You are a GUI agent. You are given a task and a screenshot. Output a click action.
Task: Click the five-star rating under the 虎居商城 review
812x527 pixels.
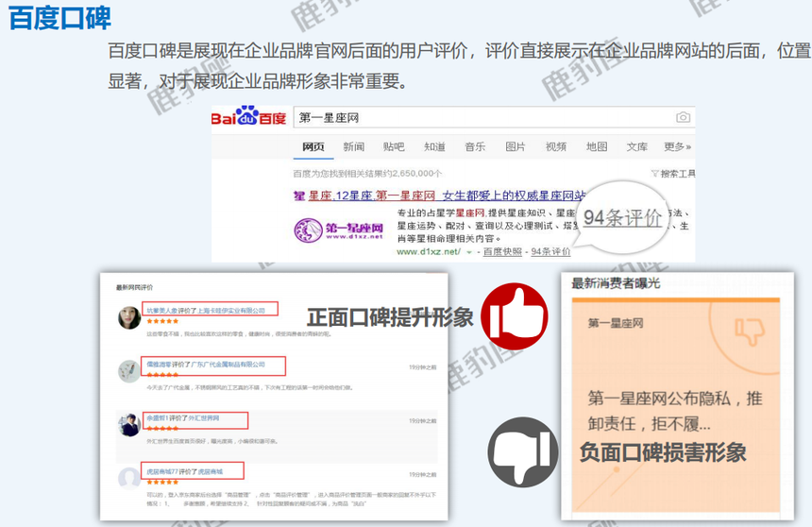click(x=162, y=482)
